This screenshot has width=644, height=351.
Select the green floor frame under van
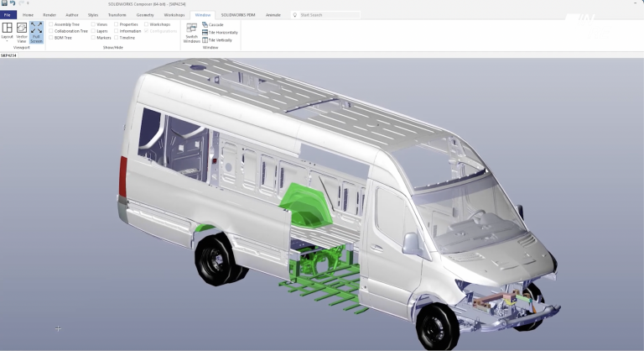point(325,288)
